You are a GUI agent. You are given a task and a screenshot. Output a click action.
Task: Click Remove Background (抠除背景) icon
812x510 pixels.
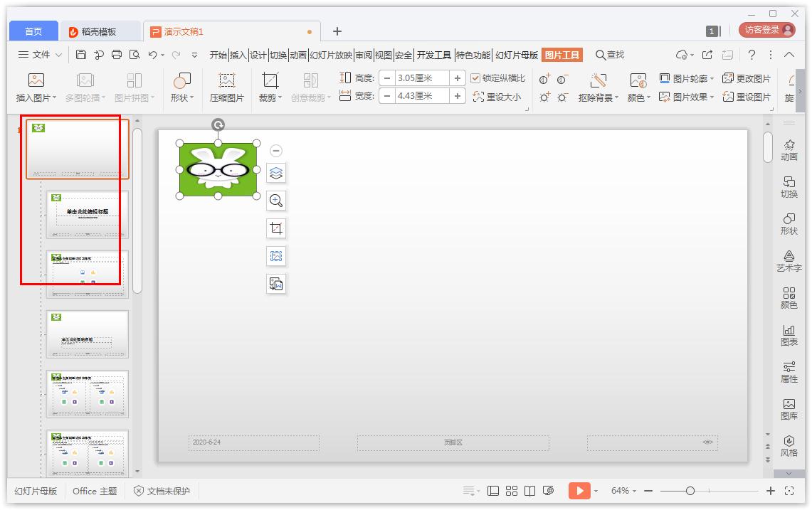pyautogui.click(x=598, y=80)
